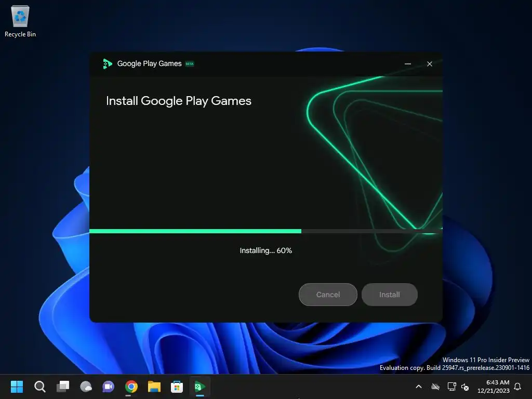
Task: Click the Google Play Games logo icon
Action: [107, 64]
